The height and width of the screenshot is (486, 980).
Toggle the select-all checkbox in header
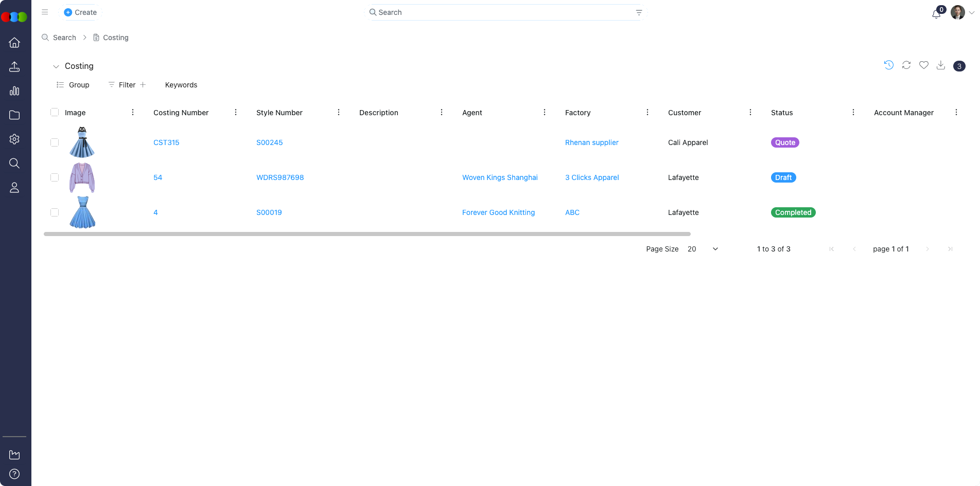(54, 112)
